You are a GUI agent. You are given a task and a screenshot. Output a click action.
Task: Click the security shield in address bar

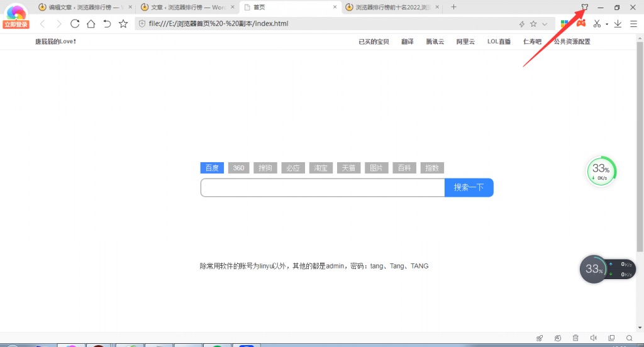click(x=142, y=24)
